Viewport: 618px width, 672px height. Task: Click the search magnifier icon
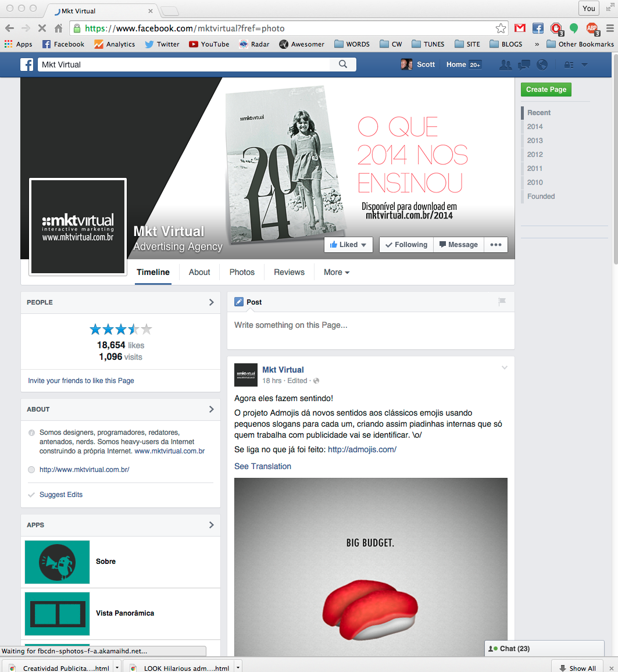click(x=343, y=65)
